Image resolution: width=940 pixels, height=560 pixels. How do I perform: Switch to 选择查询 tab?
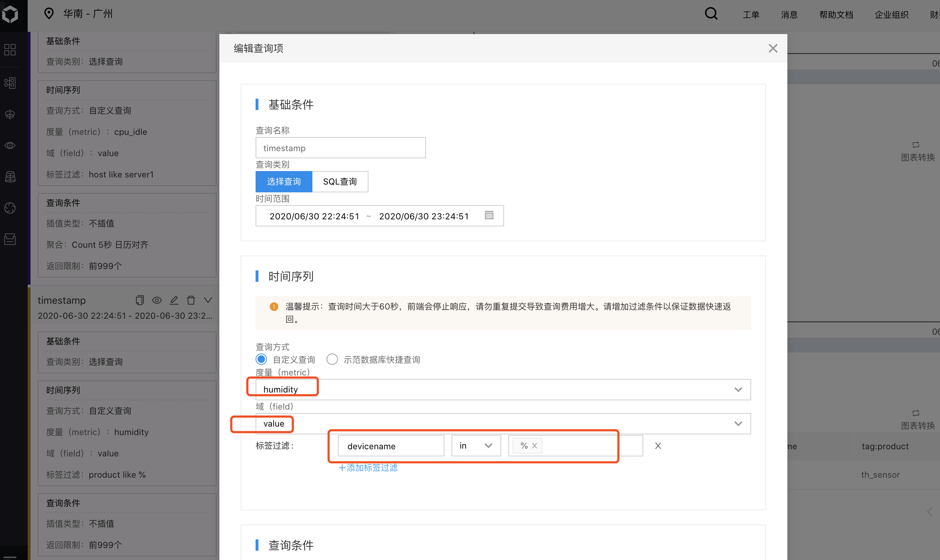(284, 181)
